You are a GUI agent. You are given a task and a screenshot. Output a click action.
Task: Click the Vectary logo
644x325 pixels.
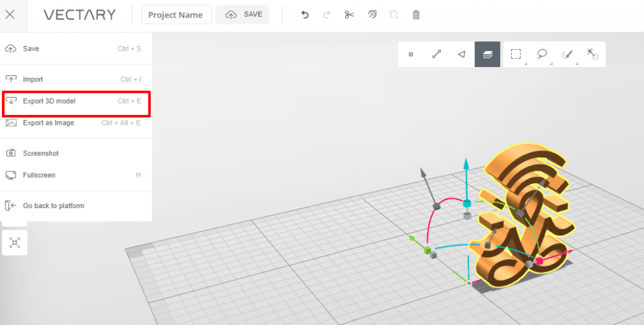(x=80, y=14)
